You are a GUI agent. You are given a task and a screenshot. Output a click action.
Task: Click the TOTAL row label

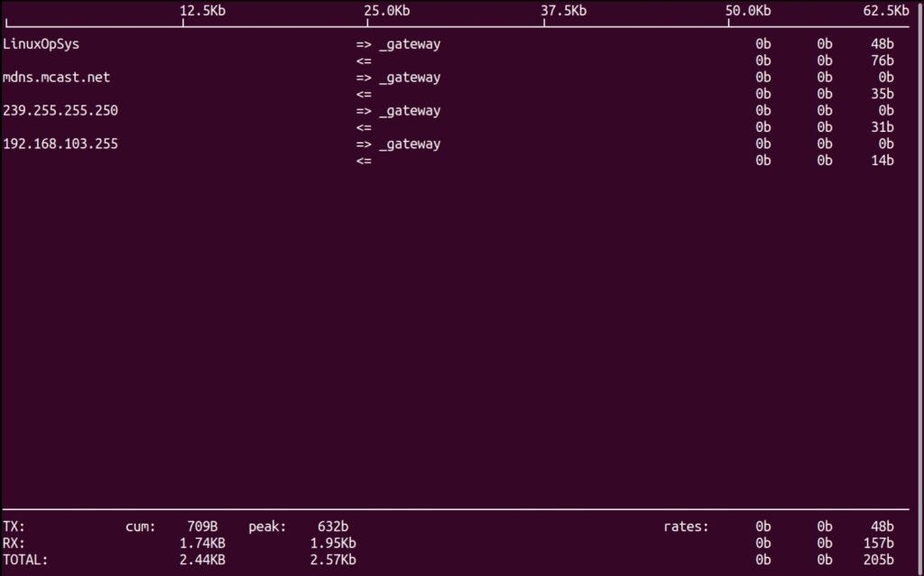click(x=25, y=560)
